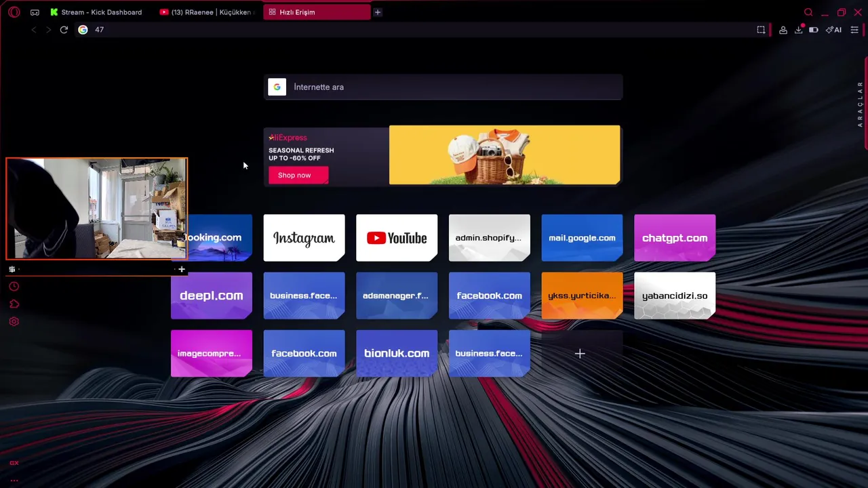Open the Opera GX main menu logo

coord(14,12)
